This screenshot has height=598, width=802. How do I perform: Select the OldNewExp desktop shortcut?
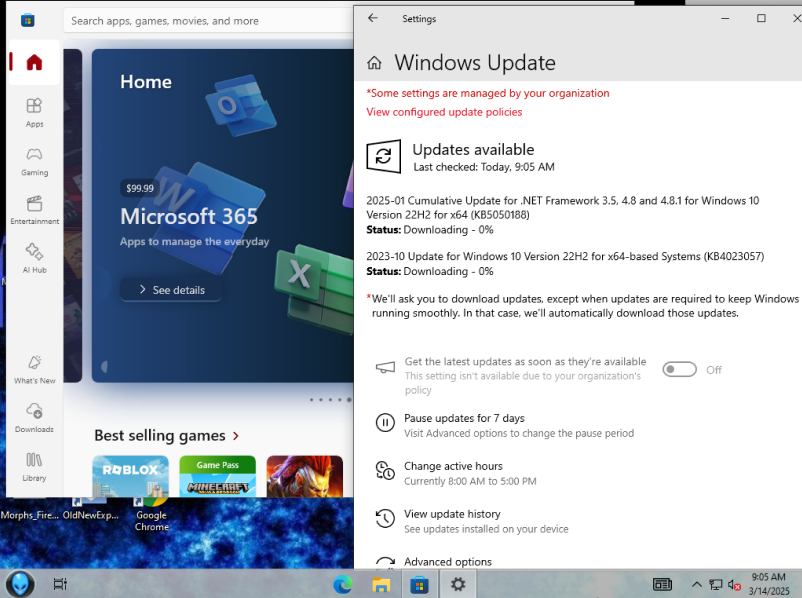click(x=91, y=510)
